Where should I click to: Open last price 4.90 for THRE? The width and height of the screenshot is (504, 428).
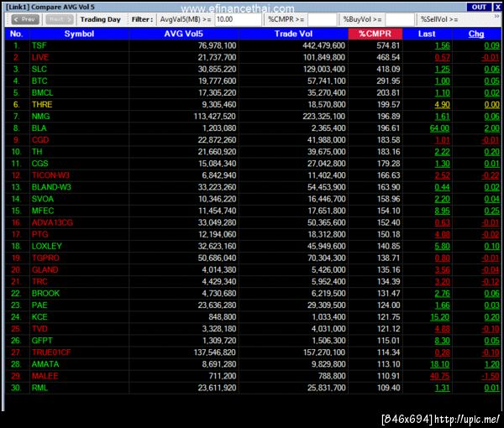(x=443, y=105)
